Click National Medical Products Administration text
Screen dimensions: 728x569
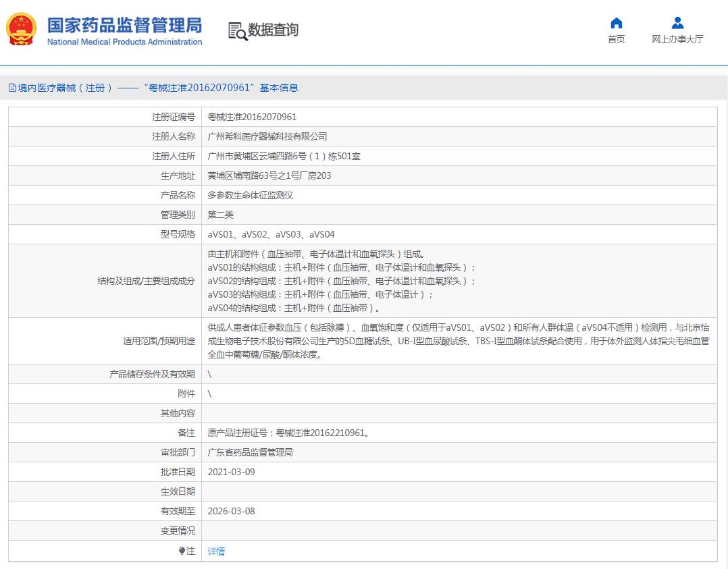[125, 42]
